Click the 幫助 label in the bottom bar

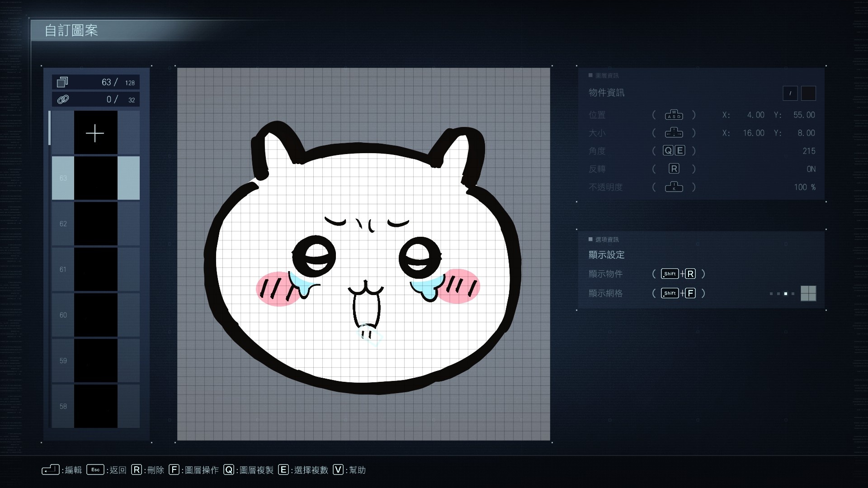pos(357,470)
